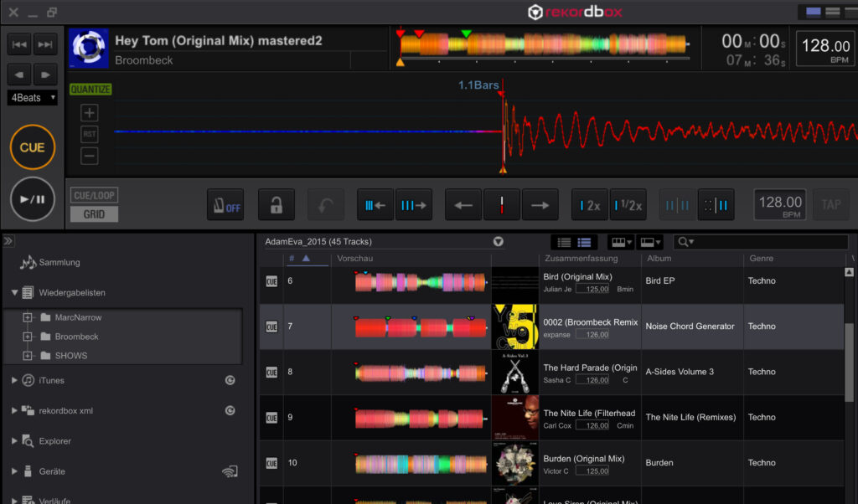Click the Hey Tom track artwork
The width and height of the screenshot is (858, 504).
(89, 48)
